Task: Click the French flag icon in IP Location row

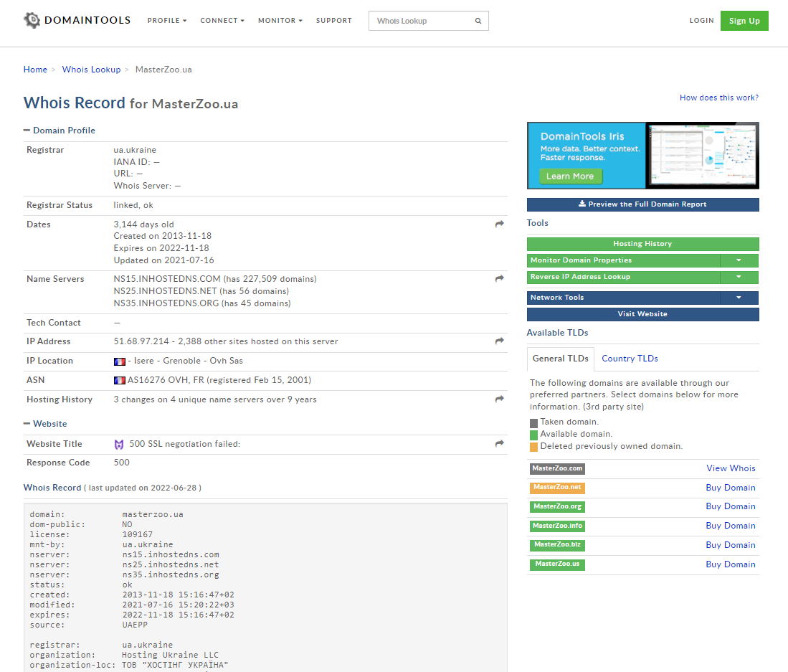Action: coord(119,361)
